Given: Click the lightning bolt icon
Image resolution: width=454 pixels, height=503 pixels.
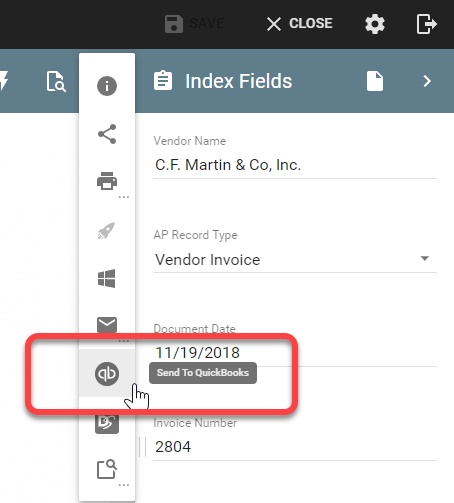Looking at the screenshot, I should (3, 81).
